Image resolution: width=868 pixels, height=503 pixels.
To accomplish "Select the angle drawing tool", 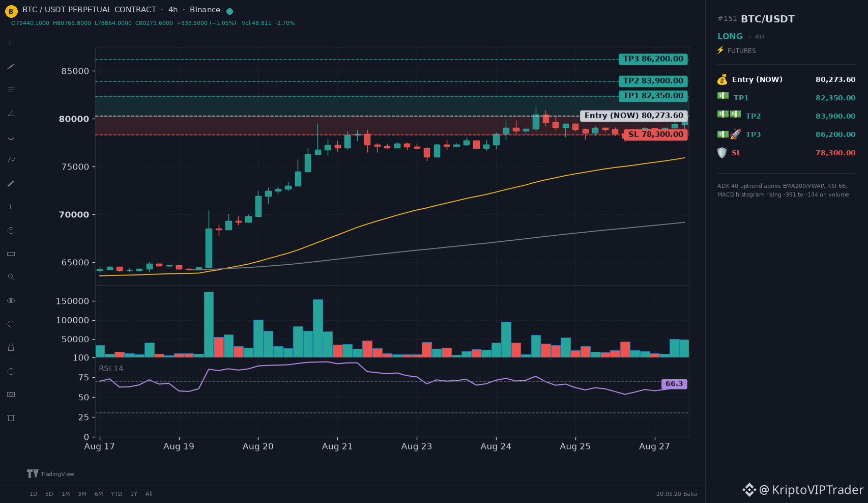I will click(x=11, y=114).
